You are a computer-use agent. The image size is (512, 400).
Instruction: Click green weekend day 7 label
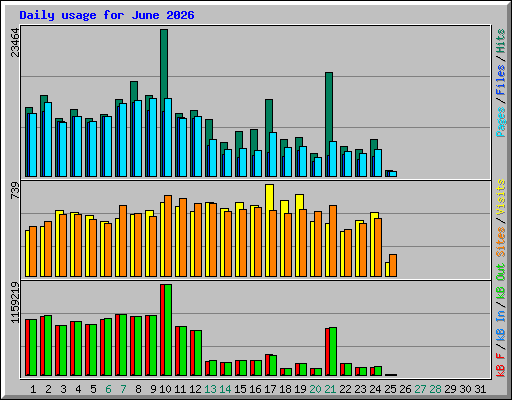pyautogui.click(x=123, y=389)
